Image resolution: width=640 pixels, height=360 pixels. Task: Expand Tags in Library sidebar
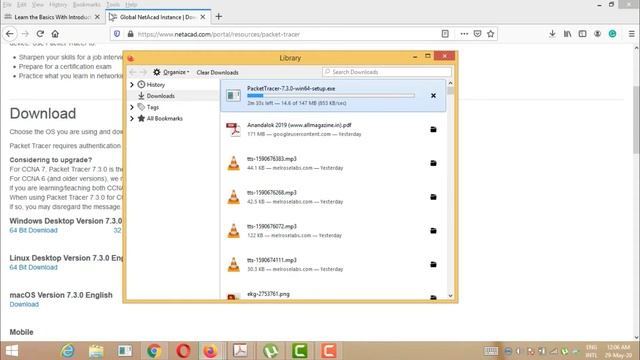[x=132, y=107]
